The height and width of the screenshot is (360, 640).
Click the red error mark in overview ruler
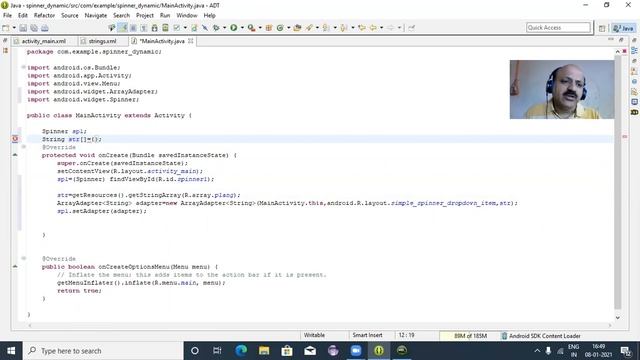(624, 136)
